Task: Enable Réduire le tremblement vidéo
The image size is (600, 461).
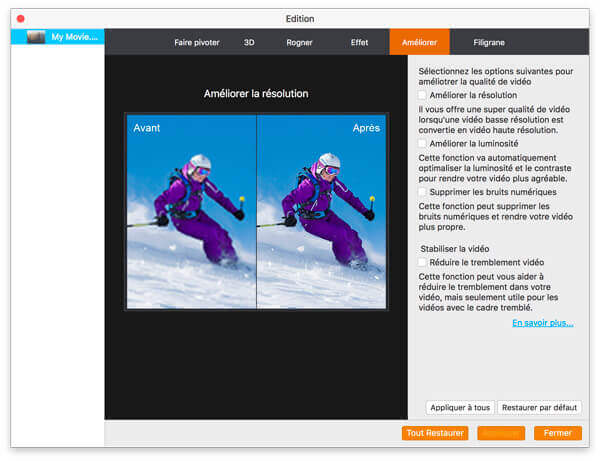Action: pyautogui.click(x=423, y=262)
